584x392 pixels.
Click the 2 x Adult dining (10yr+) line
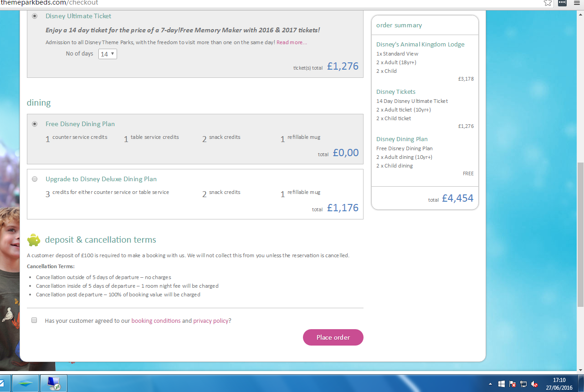pyautogui.click(x=405, y=157)
